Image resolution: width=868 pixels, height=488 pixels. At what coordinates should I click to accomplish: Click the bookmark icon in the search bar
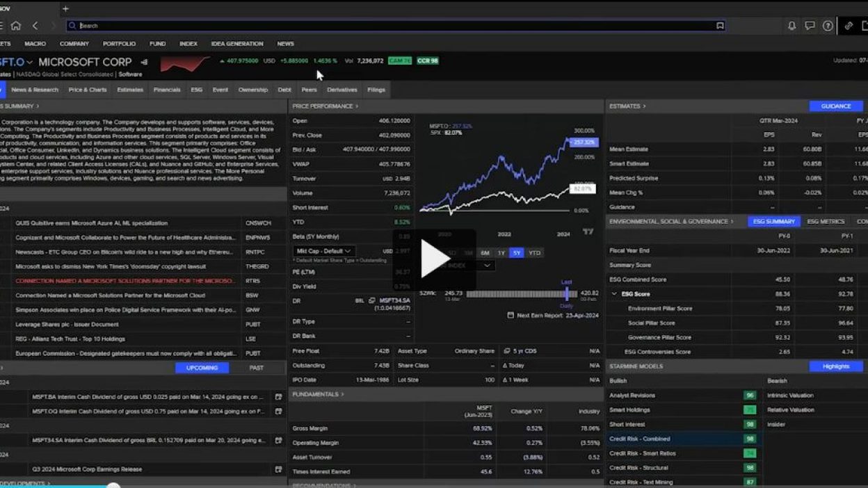[720, 26]
